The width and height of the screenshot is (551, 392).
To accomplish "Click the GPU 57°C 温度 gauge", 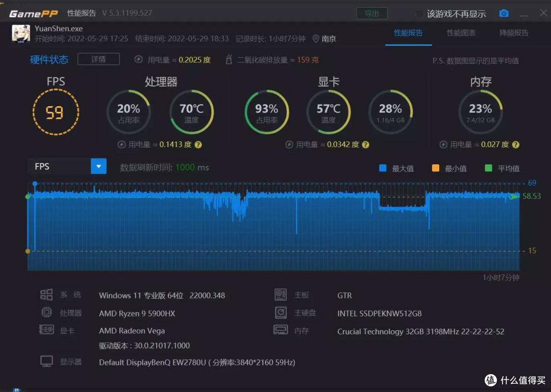I will pos(329,112).
